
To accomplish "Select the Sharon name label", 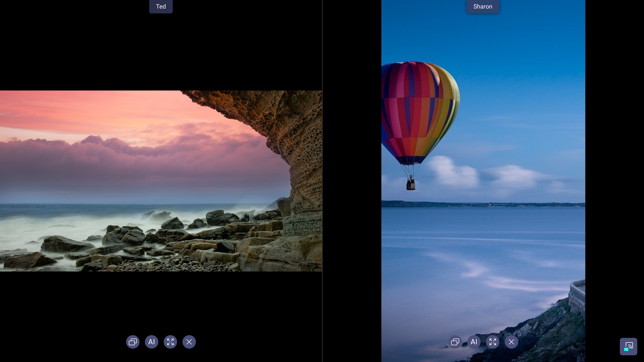I will (x=483, y=7).
